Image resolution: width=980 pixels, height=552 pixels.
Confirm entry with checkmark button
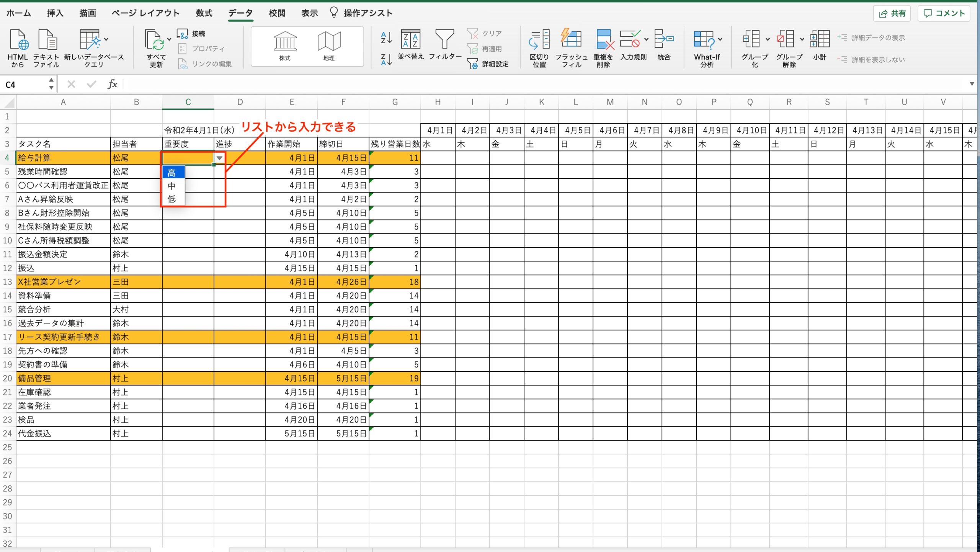coord(91,84)
